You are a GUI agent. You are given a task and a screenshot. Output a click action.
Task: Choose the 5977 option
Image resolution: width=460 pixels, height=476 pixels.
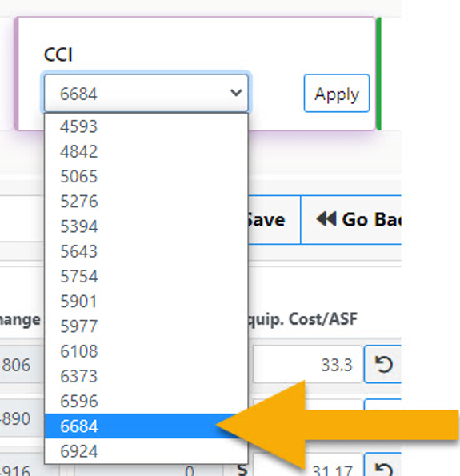(146, 326)
